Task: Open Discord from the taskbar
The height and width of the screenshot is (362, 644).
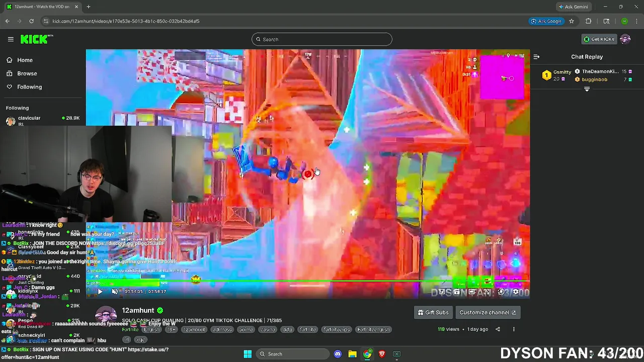Action: (x=338, y=354)
